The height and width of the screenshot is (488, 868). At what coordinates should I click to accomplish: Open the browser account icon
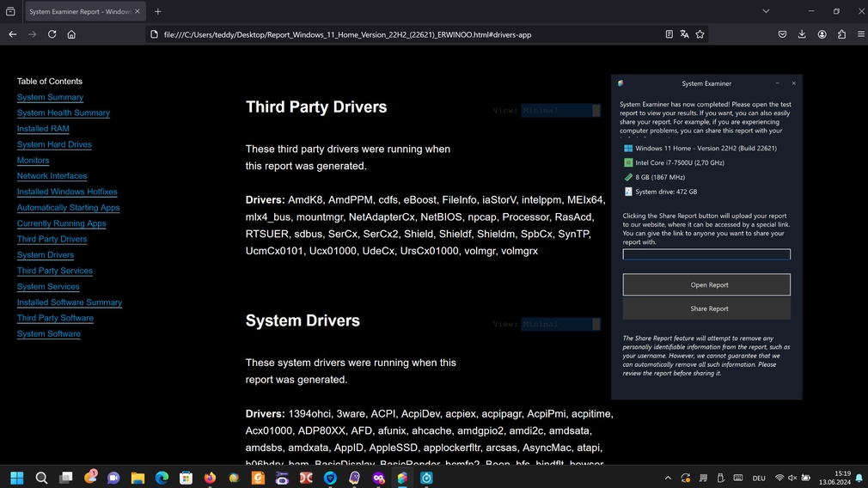[822, 34]
